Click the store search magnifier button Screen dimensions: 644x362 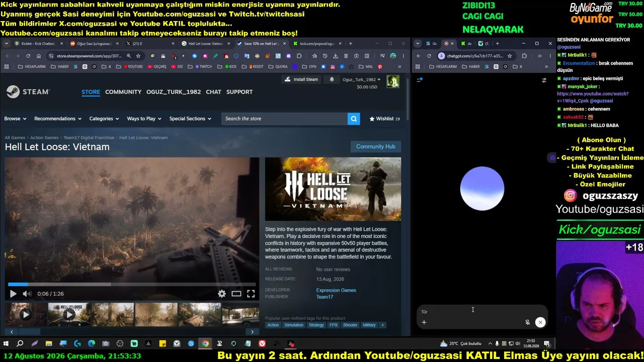354,119
